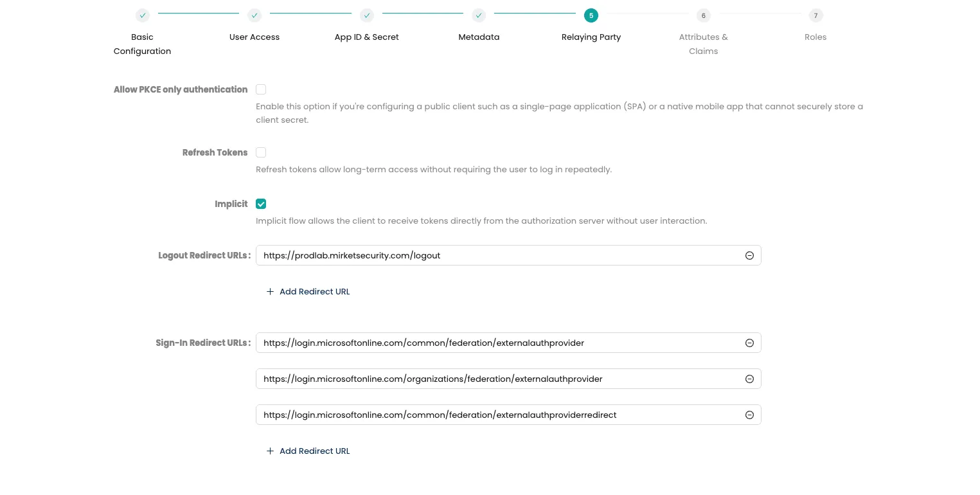Remove the externalauthproviderredirect URL with minus icon
The image size is (980, 495).
(x=749, y=415)
